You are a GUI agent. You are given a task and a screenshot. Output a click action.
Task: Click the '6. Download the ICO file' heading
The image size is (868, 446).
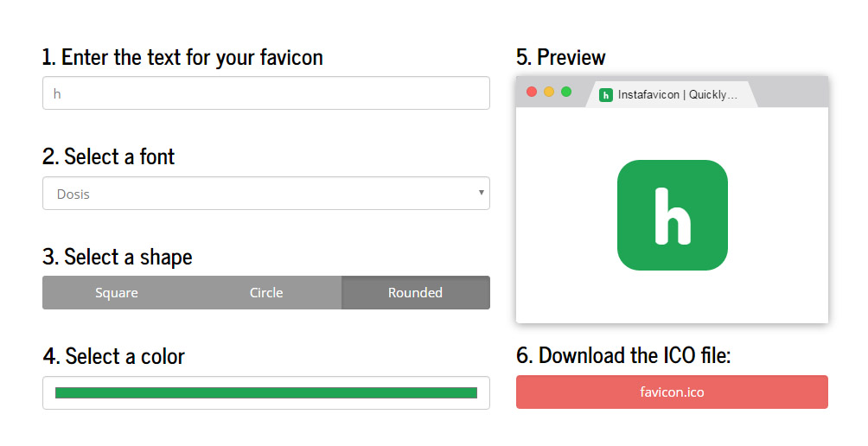click(x=623, y=355)
